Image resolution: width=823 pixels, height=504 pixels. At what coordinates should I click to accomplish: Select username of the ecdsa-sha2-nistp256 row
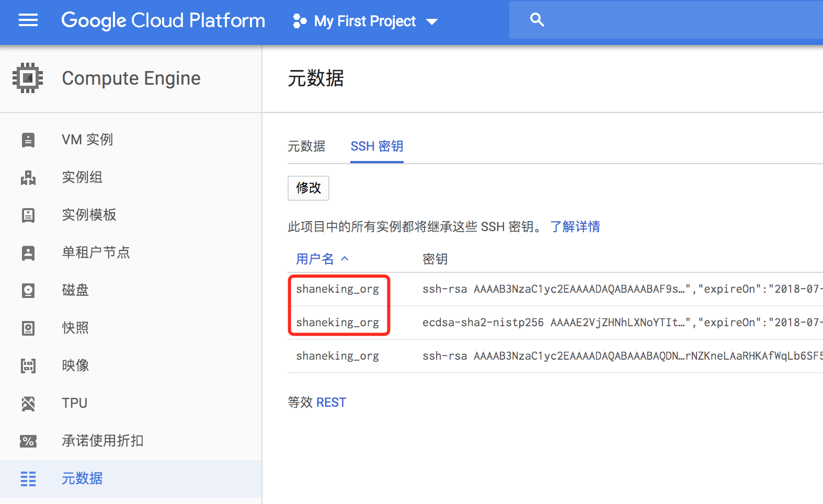click(x=338, y=323)
